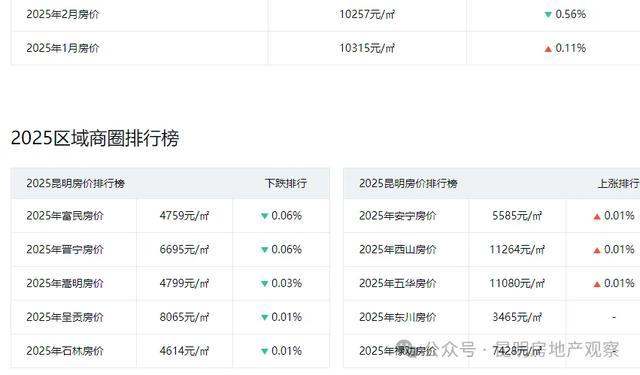This screenshot has width=640, height=375.
Task: Select the 下跌排行 tab header
Action: click(286, 183)
